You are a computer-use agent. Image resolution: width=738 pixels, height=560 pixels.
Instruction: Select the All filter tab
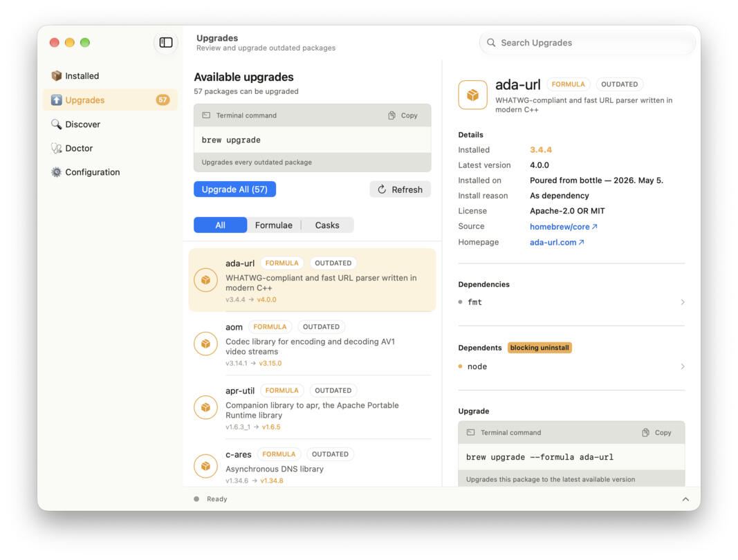pyautogui.click(x=220, y=225)
